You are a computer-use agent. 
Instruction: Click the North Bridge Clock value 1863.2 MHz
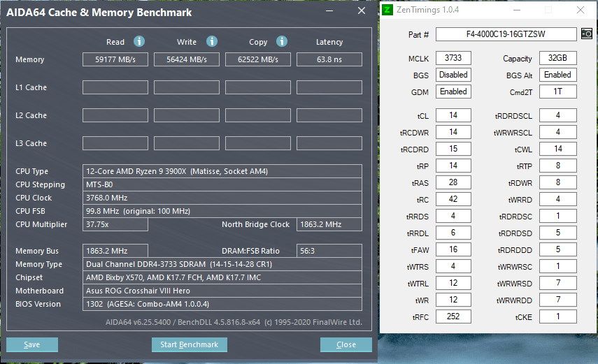329,224
